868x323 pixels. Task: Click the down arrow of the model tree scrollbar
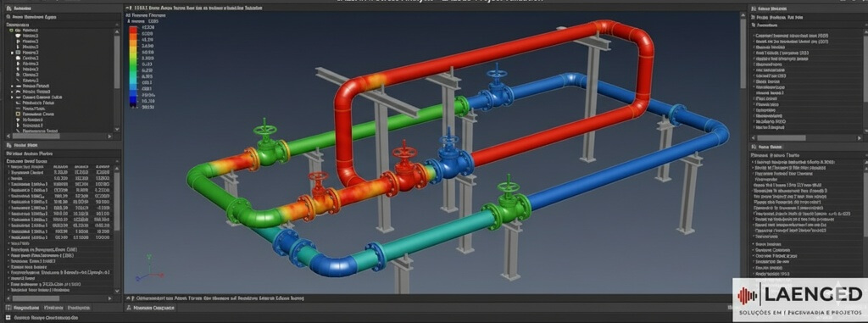(x=117, y=129)
